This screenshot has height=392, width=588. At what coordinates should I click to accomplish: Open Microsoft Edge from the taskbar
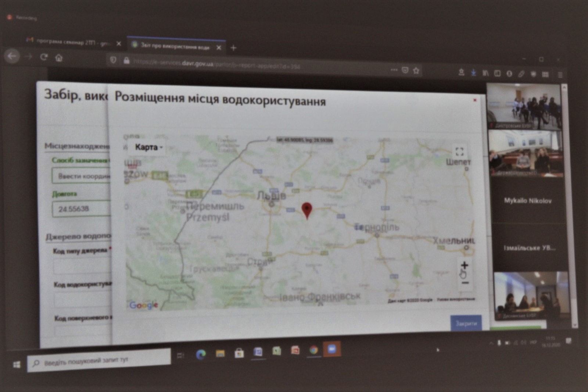tap(201, 354)
